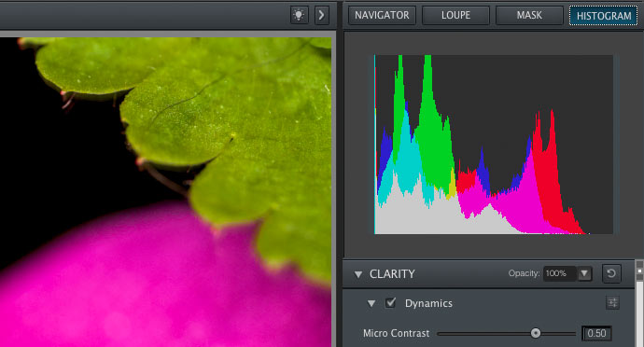Switch to the Navigator tab

click(x=382, y=15)
